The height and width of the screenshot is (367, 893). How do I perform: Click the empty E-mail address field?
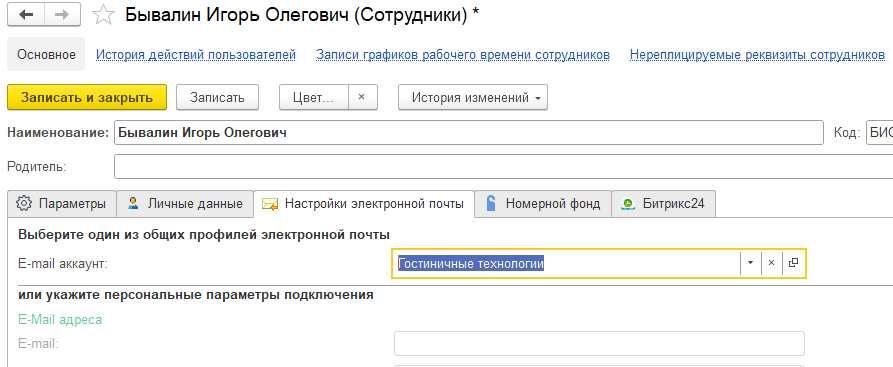(599, 344)
